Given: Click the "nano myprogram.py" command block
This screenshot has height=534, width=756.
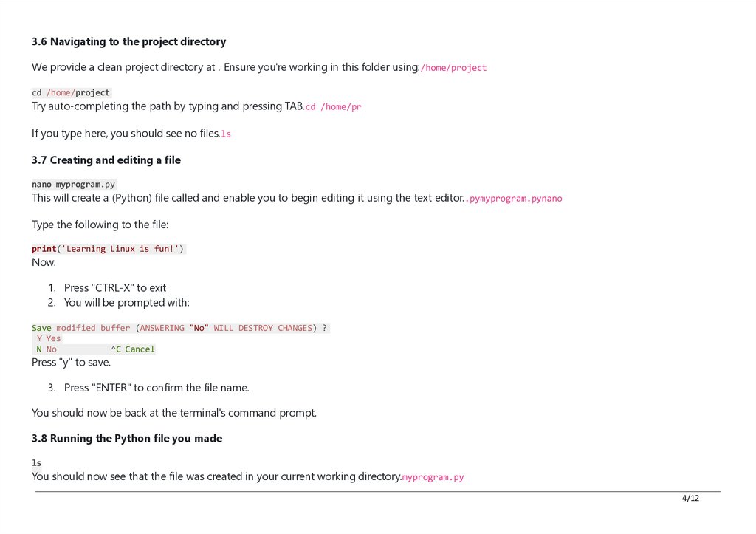Looking at the screenshot, I should 73,184.
